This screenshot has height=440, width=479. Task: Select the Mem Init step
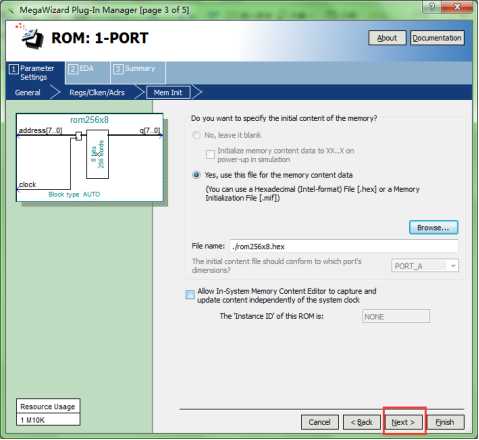(168, 93)
